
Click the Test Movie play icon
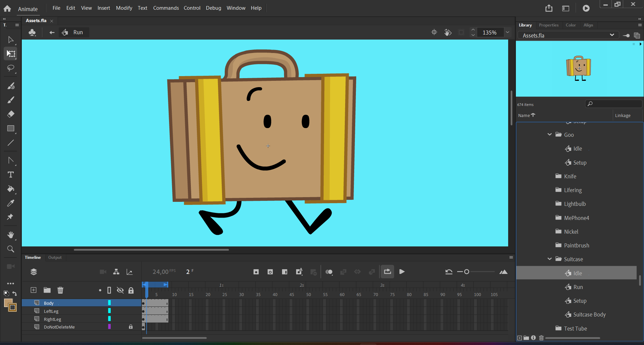[586, 8]
